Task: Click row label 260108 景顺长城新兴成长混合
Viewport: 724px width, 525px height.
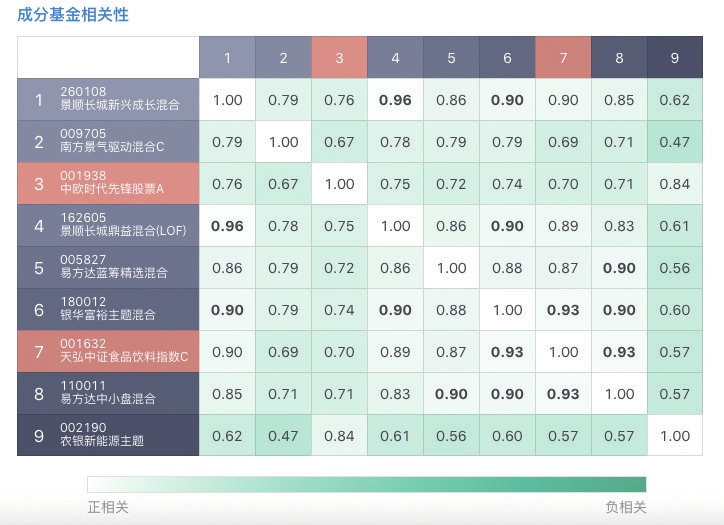Action: pos(108,99)
